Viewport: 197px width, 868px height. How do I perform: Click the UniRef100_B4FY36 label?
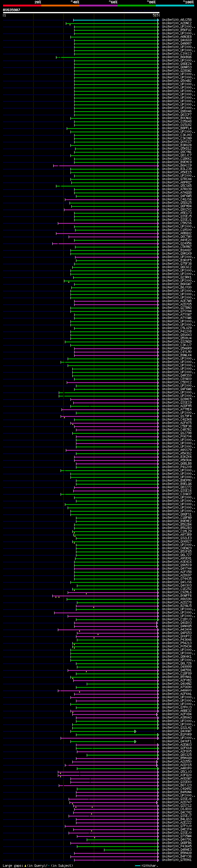(176, 856)
